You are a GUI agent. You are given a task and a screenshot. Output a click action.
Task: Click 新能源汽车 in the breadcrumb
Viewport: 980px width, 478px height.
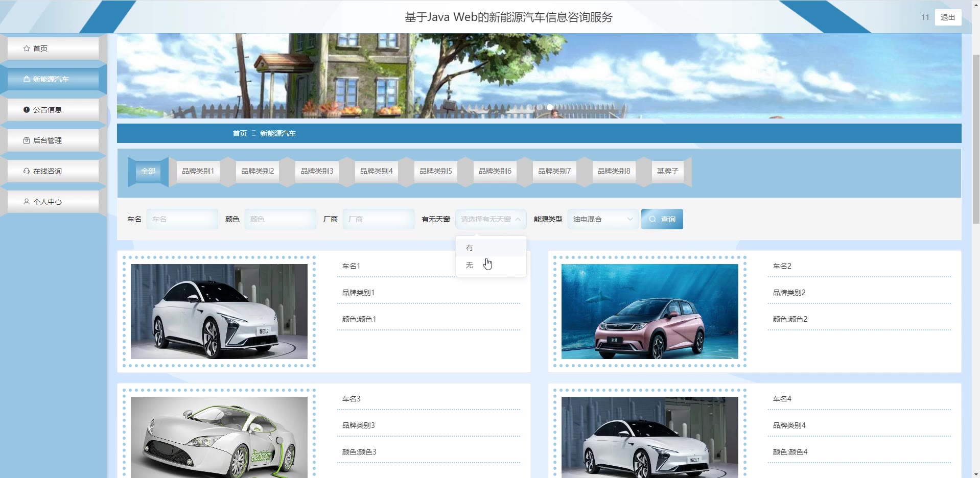[278, 133]
